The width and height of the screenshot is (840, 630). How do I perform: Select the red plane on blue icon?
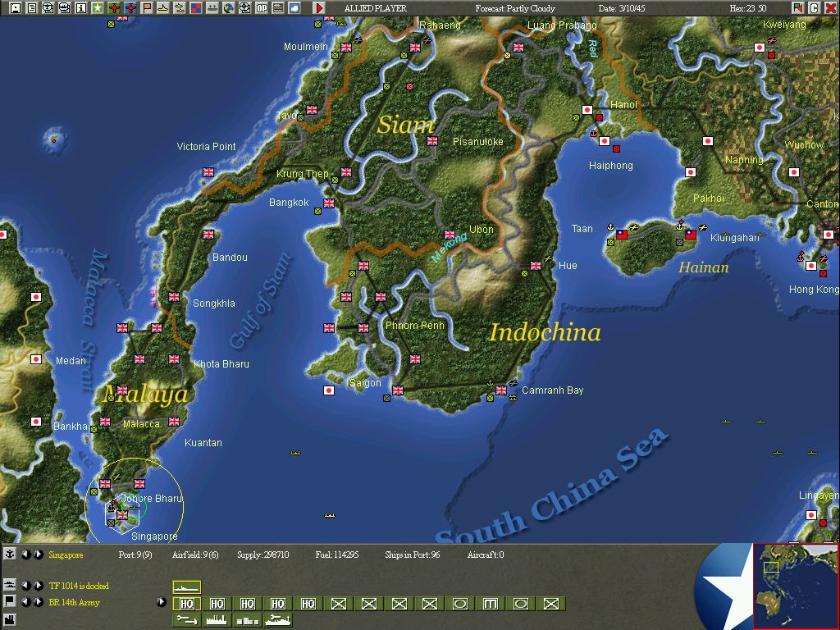(x=130, y=7)
